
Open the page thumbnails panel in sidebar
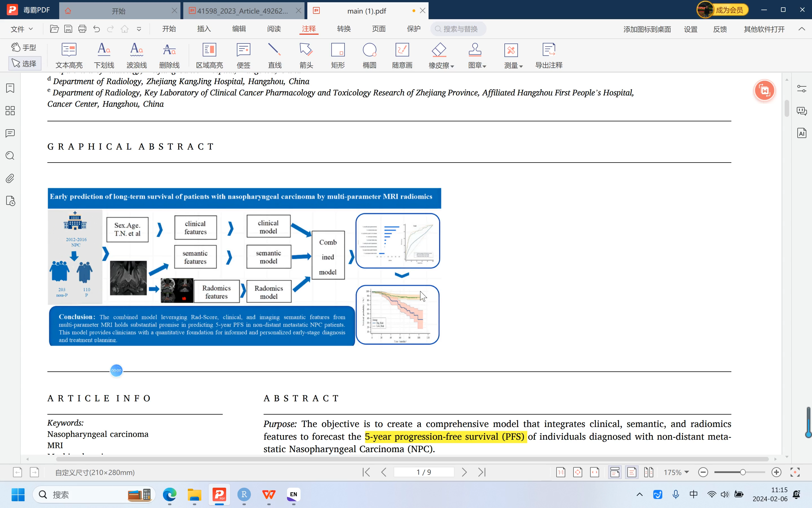tap(10, 111)
